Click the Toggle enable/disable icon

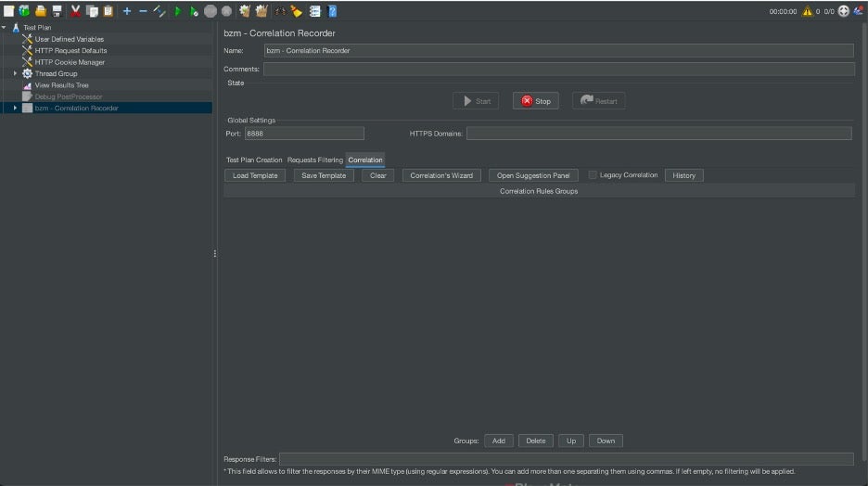pos(160,11)
